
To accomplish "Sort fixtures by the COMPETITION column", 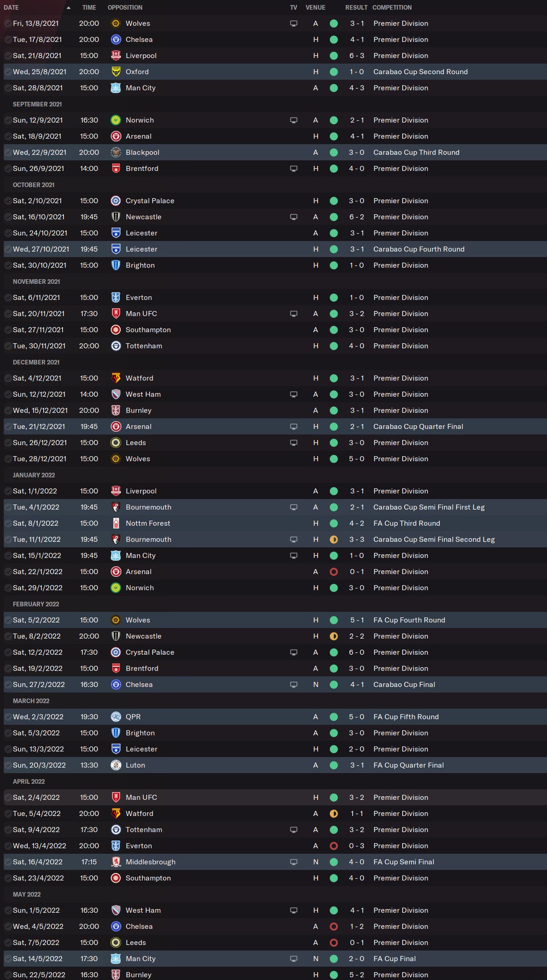I will click(392, 8).
